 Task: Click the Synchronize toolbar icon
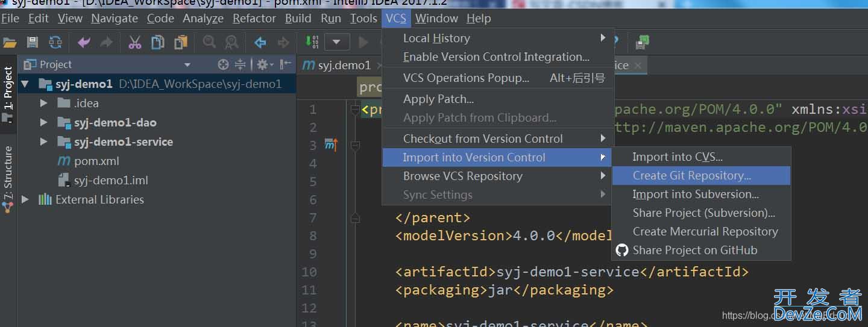click(x=55, y=42)
